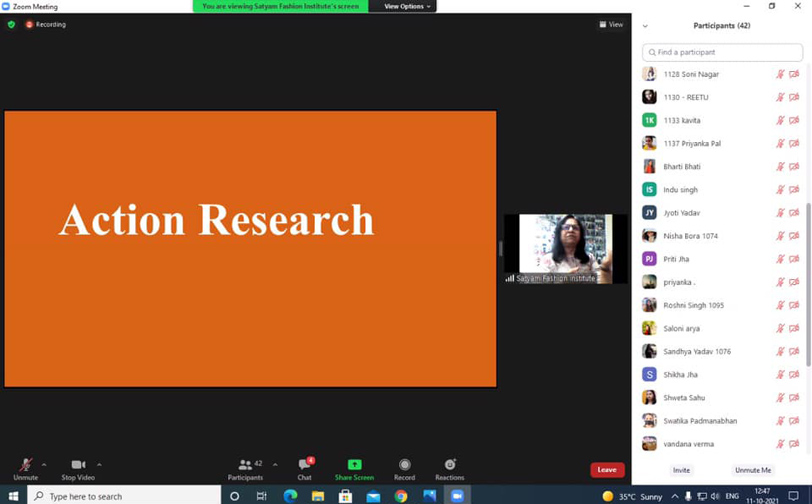The image size is (812, 504).
Task: Click muted mic icon beside Bharti Bhati
Action: coord(780,167)
